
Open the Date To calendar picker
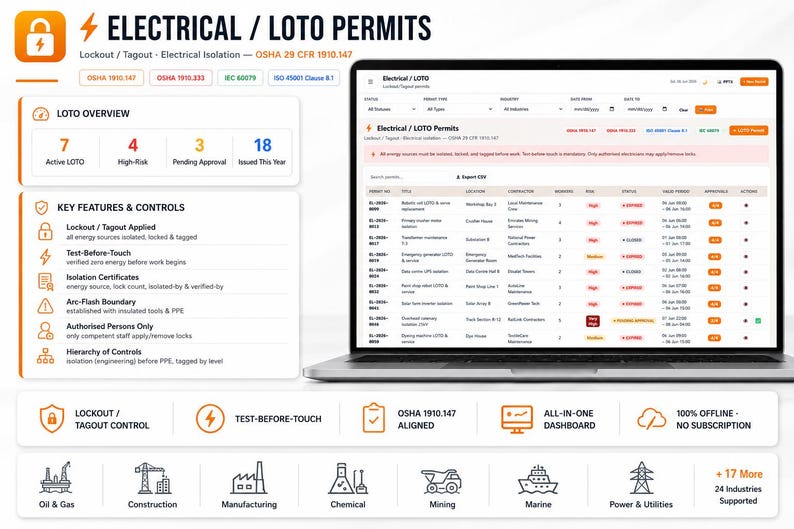(x=665, y=109)
